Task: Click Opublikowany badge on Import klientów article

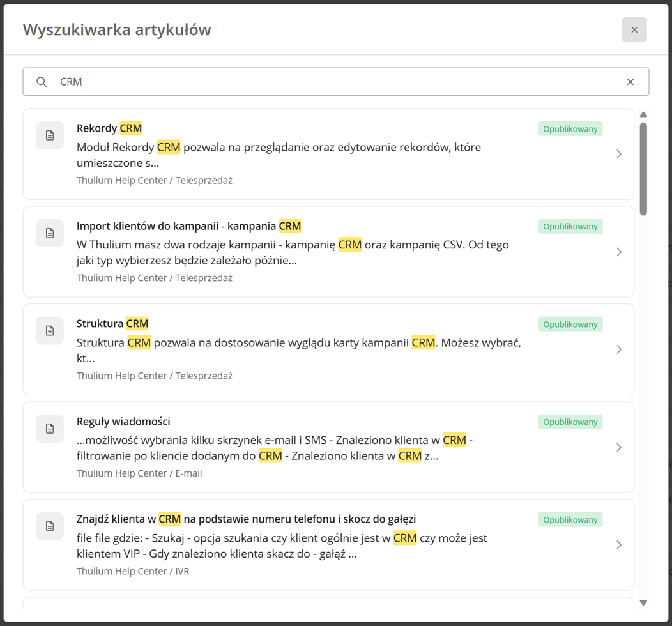Action: tap(570, 227)
